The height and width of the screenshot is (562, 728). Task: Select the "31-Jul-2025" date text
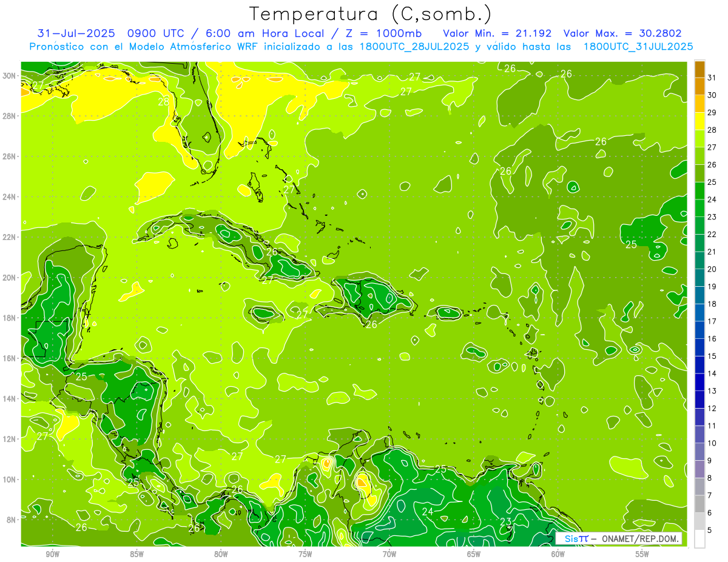(76, 33)
